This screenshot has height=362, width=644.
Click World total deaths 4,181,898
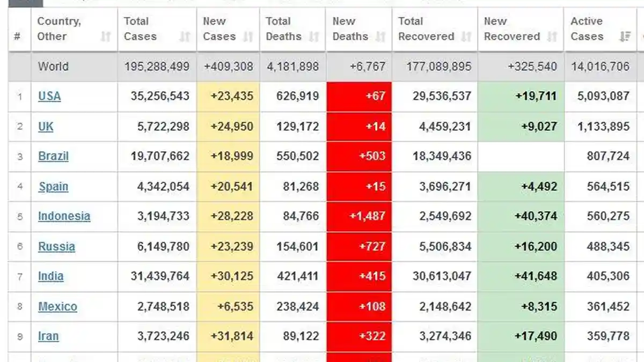coord(292,67)
